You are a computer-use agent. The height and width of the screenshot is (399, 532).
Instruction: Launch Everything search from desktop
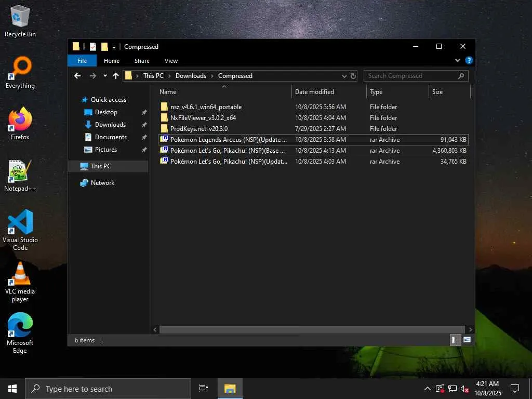coord(20,73)
